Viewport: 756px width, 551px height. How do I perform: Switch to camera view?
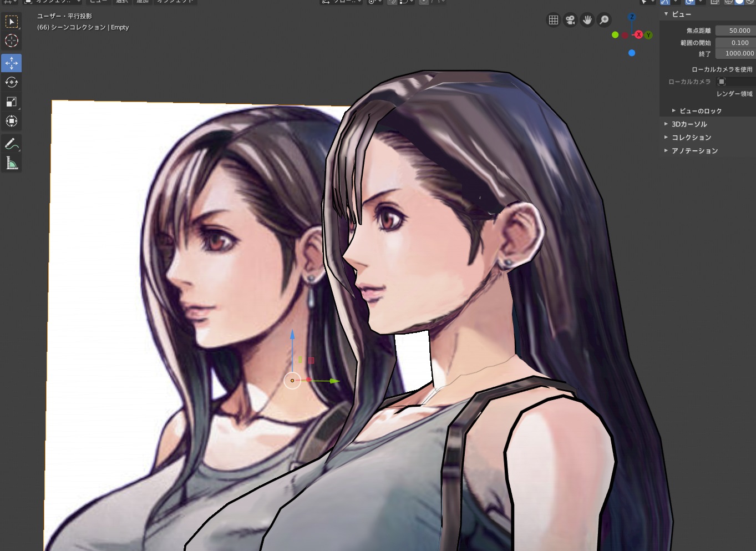click(570, 21)
